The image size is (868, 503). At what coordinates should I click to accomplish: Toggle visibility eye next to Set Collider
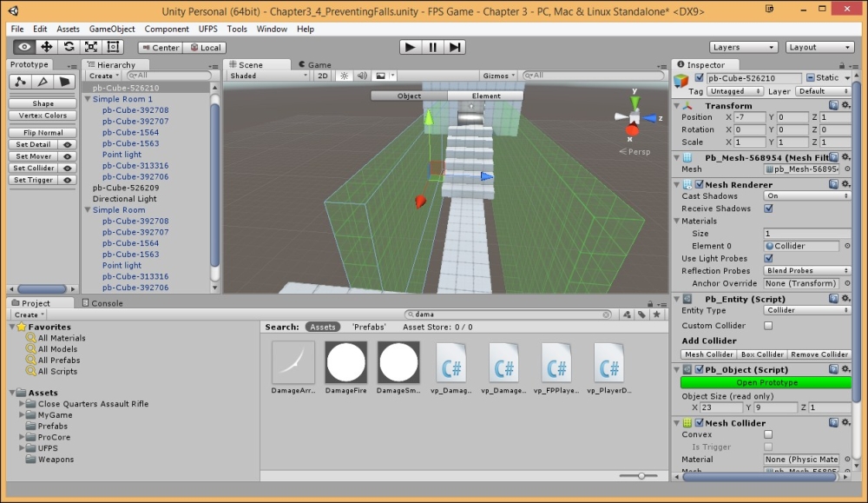67,168
